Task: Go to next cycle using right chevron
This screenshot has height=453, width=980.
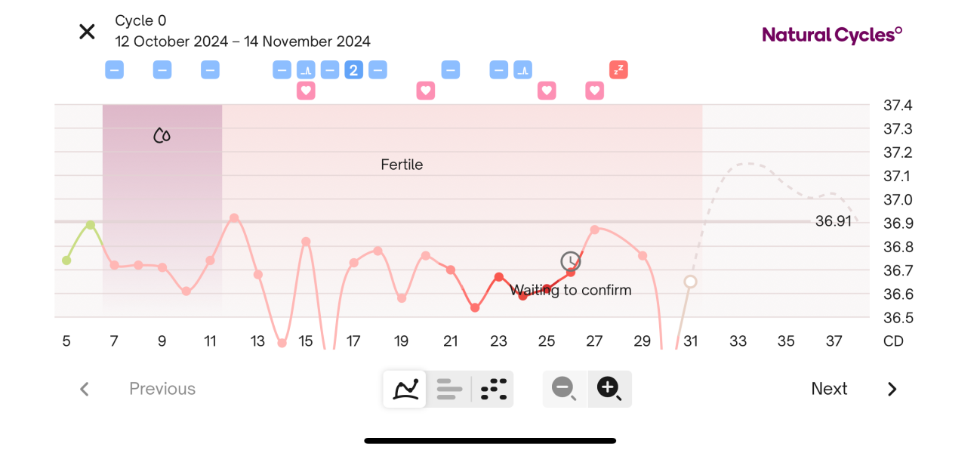Action: [x=892, y=389]
